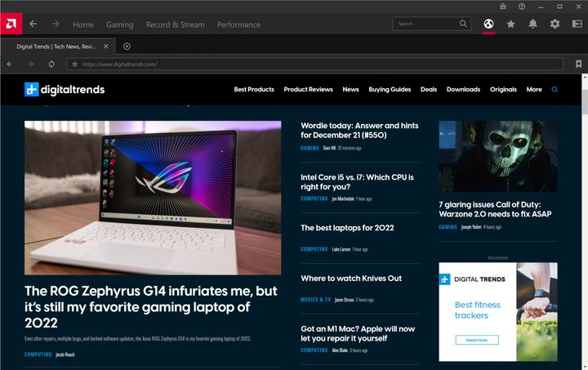Click the Digital Trends site search icon

click(x=555, y=90)
